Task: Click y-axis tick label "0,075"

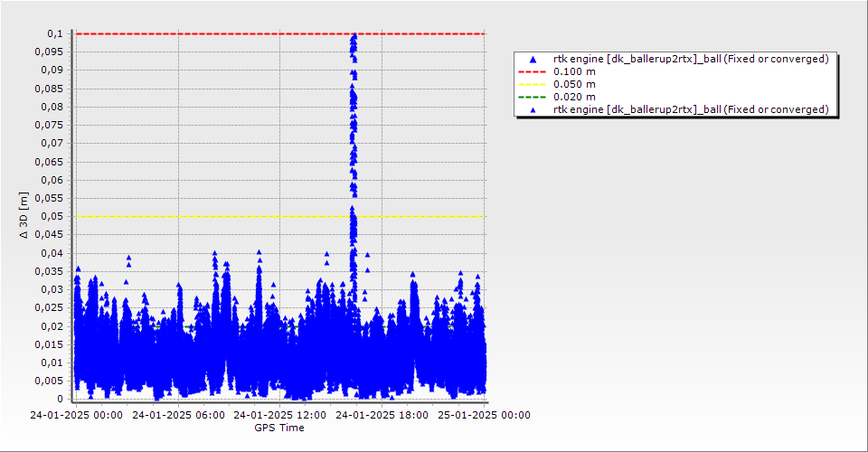Action: tap(49, 125)
